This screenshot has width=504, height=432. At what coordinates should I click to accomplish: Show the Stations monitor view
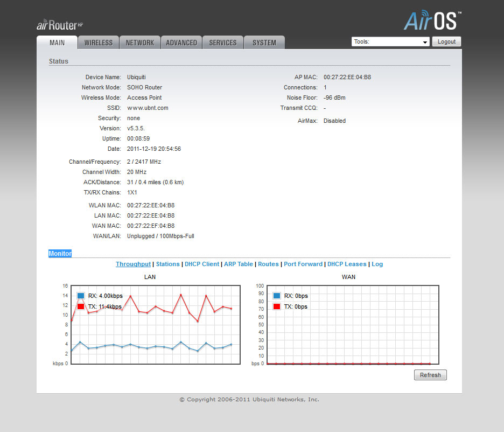(167, 264)
